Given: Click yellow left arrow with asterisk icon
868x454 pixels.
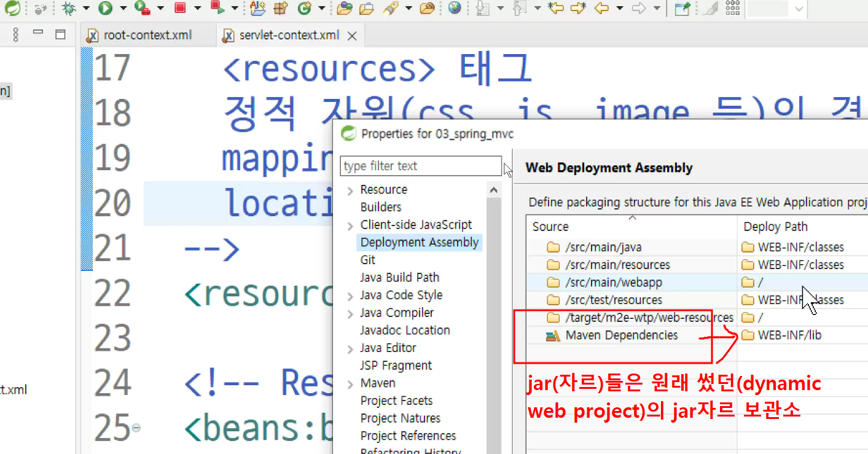Looking at the screenshot, I should pyautogui.click(x=556, y=8).
